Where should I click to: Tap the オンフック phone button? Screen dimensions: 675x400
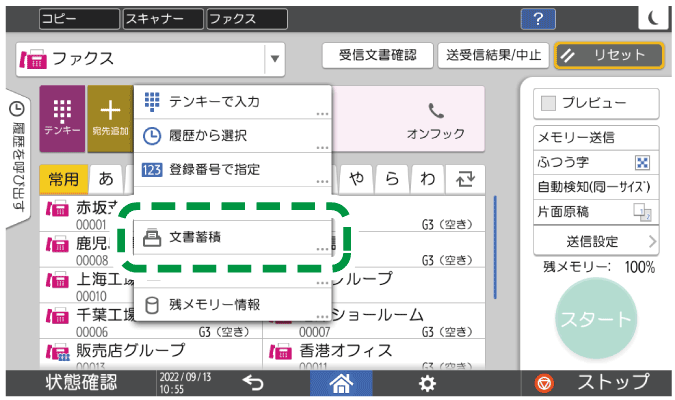click(x=435, y=120)
